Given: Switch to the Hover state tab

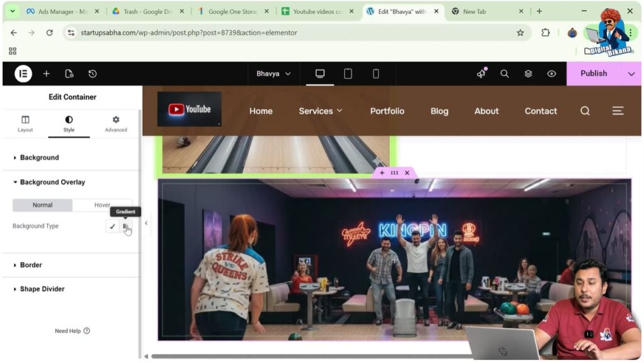Looking at the screenshot, I should (102, 204).
